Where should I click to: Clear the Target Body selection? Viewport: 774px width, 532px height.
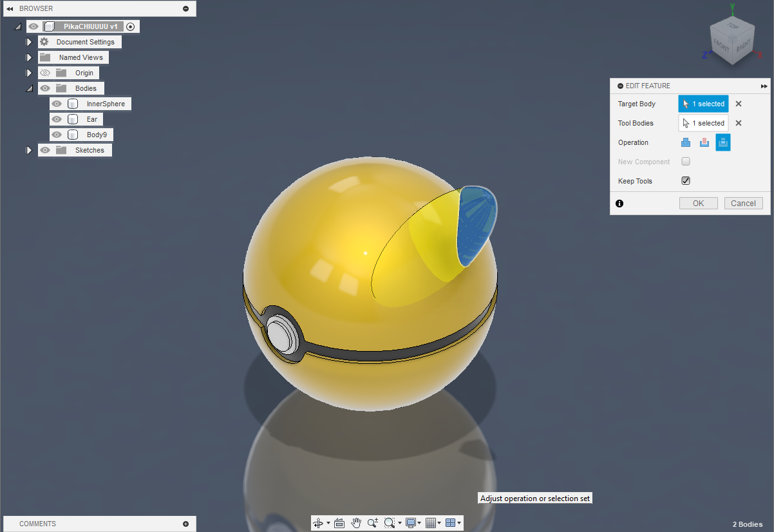click(x=739, y=104)
